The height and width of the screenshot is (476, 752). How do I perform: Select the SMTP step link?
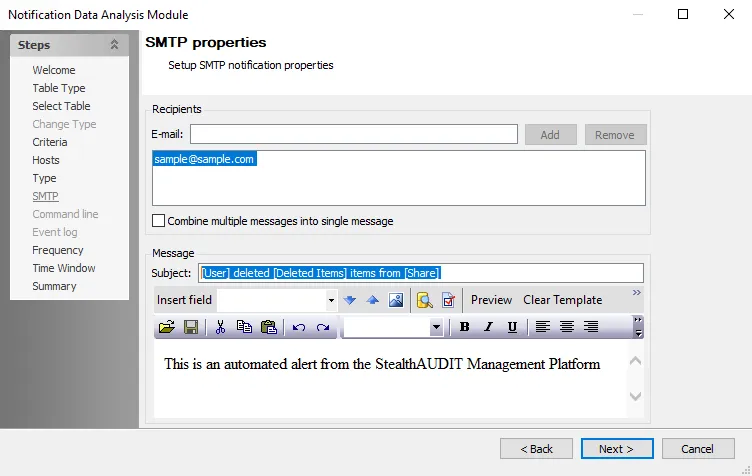(46, 196)
